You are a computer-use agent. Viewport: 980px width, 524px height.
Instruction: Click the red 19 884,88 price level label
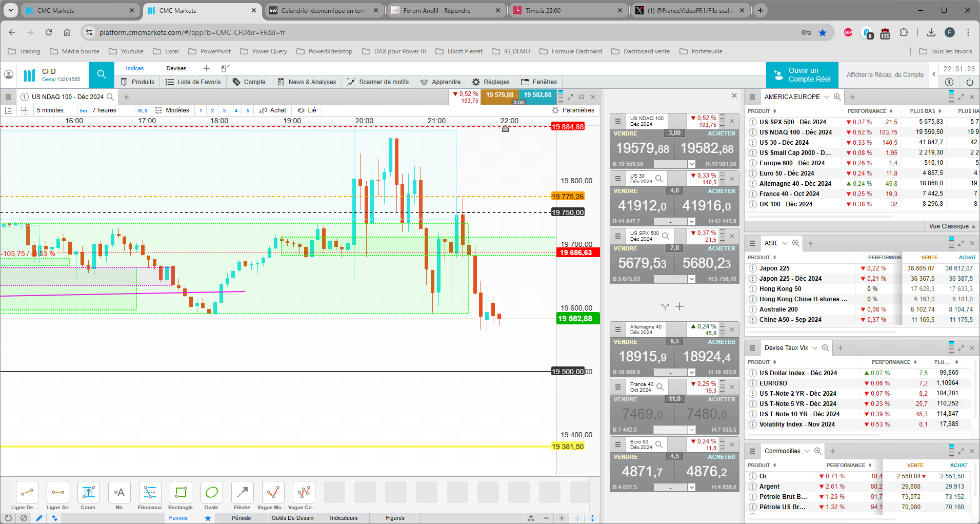[568, 127]
